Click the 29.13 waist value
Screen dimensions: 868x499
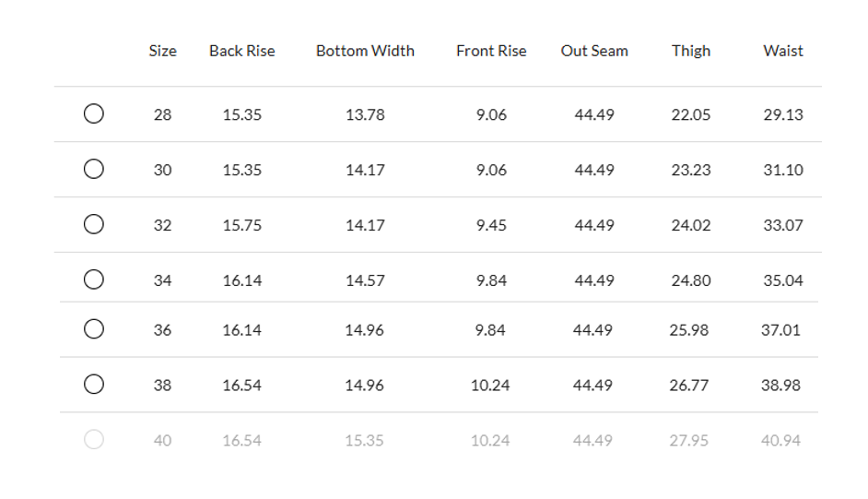pos(783,115)
